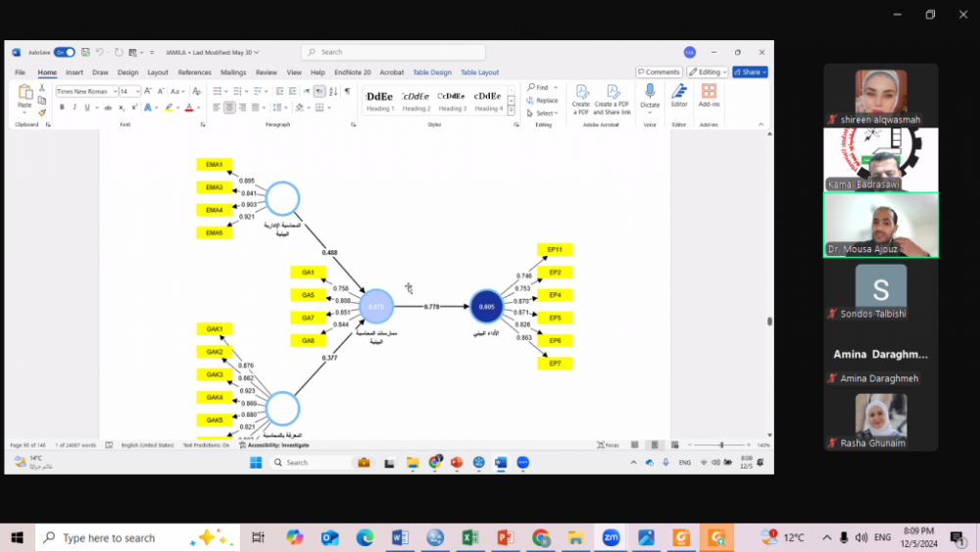Toggle italic formatting
The width and height of the screenshot is (980, 552).
74,108
